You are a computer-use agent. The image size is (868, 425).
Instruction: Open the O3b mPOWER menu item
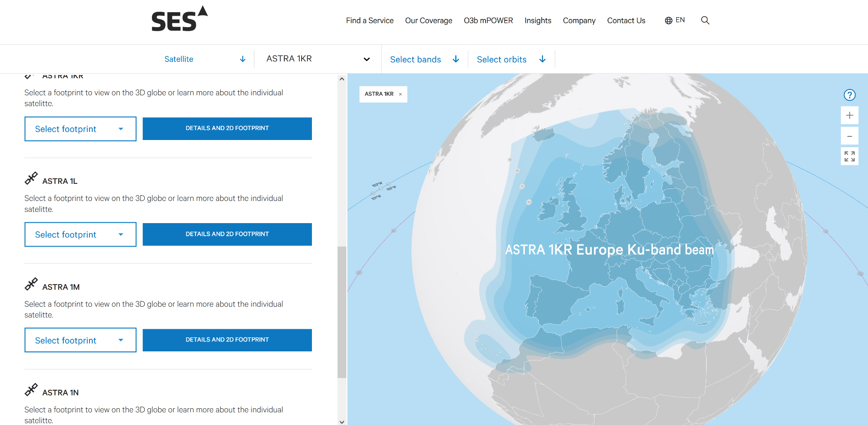[488, 20]
